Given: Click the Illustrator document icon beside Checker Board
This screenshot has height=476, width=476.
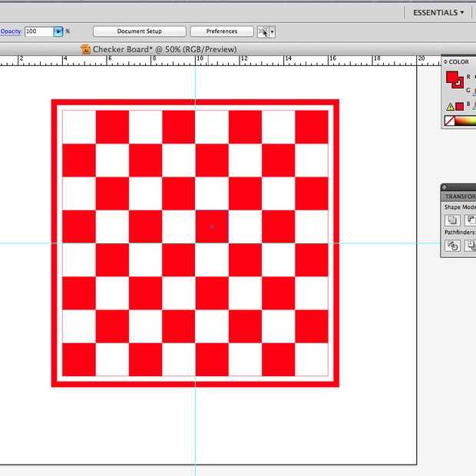Looking at the screenshot, I should click(86, 49).
